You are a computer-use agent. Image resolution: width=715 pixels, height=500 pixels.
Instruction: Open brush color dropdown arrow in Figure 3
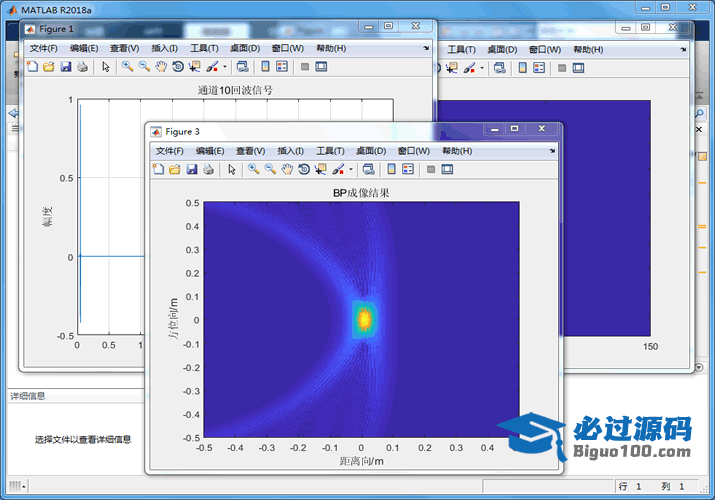pos(351,170)
